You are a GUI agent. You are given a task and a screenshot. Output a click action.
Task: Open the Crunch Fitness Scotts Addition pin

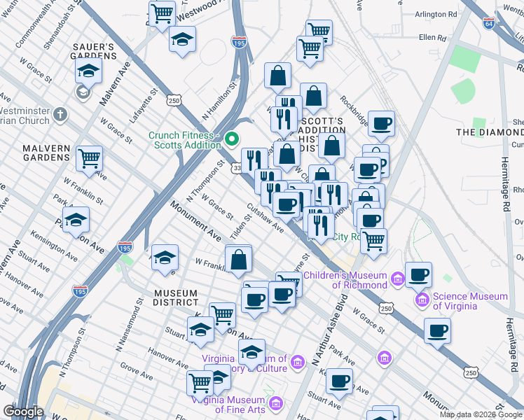[x=232, y=139]
